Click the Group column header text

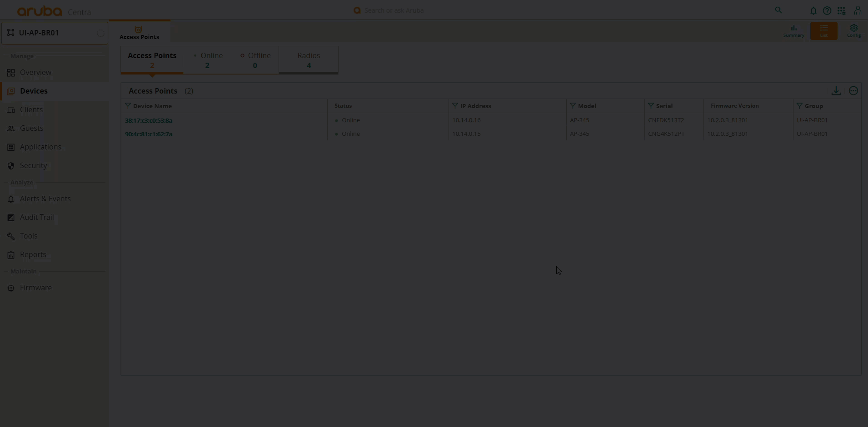coord(813,106)
